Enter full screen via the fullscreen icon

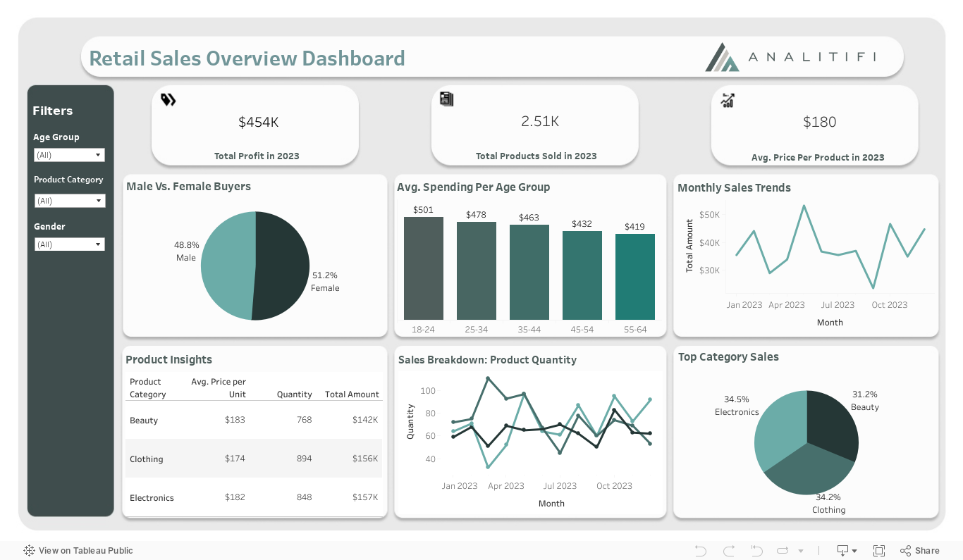tap(879, 551)
